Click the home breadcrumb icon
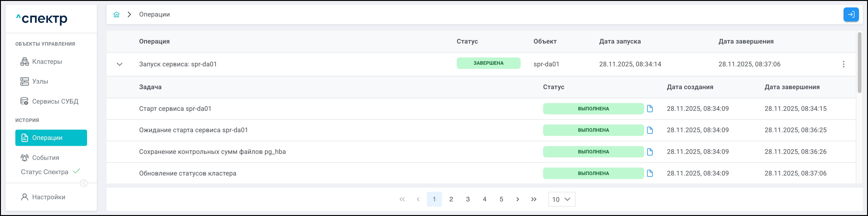This screenshot has width=868, height=216. click(x=116, y=14)
